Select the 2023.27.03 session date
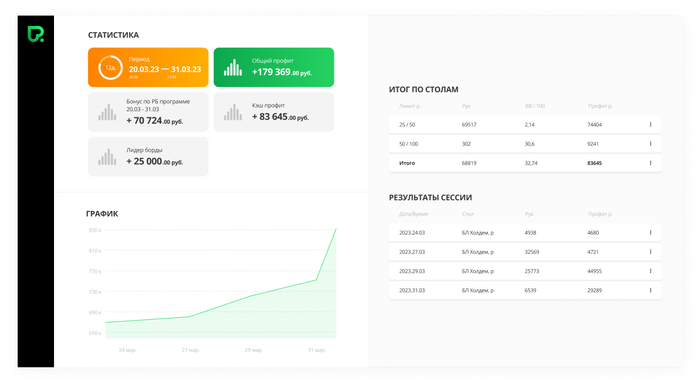 click(412, 252)
